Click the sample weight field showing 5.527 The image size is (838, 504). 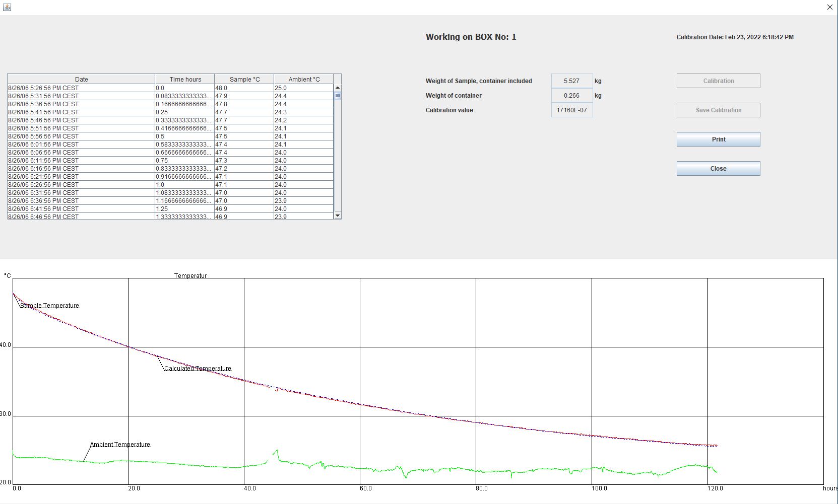[x=572, y=81]
